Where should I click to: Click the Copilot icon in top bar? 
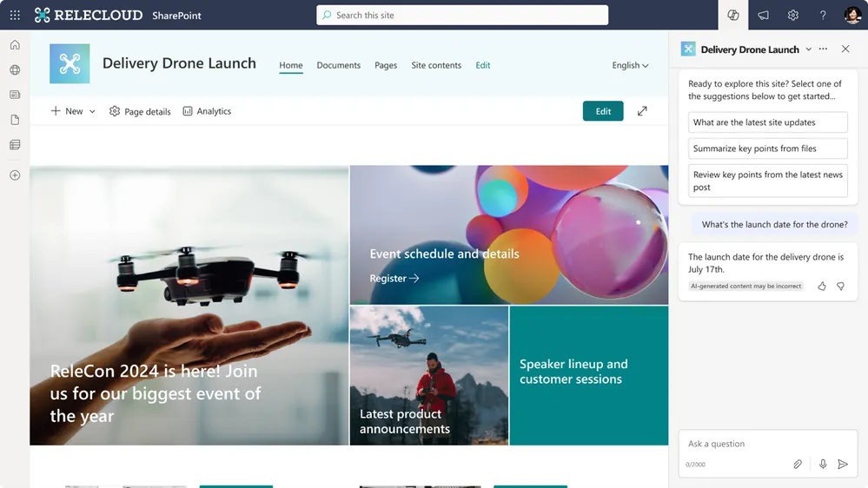(x=733, y=15)
